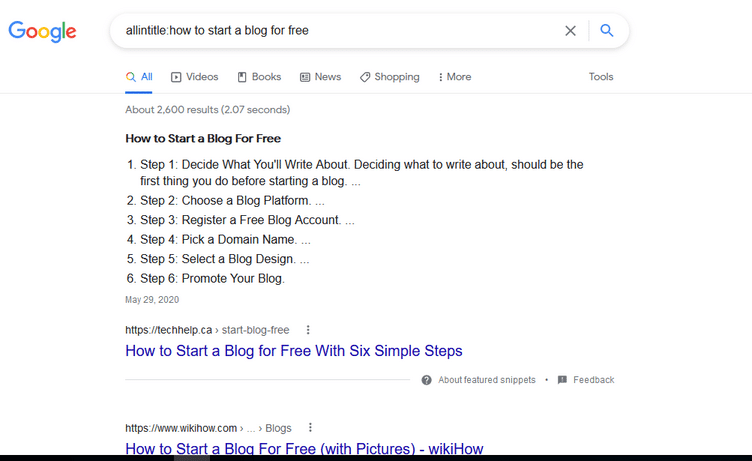Open How to Start a Blog for Free With Six Simple Steps
The height and width of the screenshot is (461, 752).
294,351
